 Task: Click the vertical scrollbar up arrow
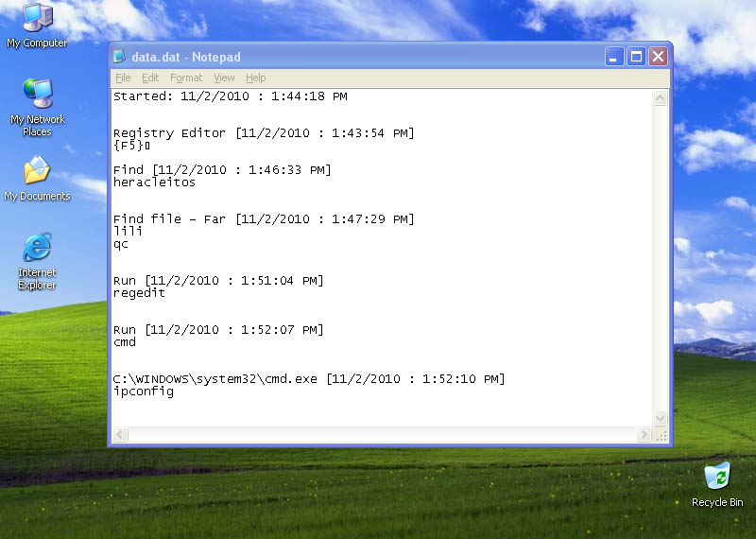point(660,98)
